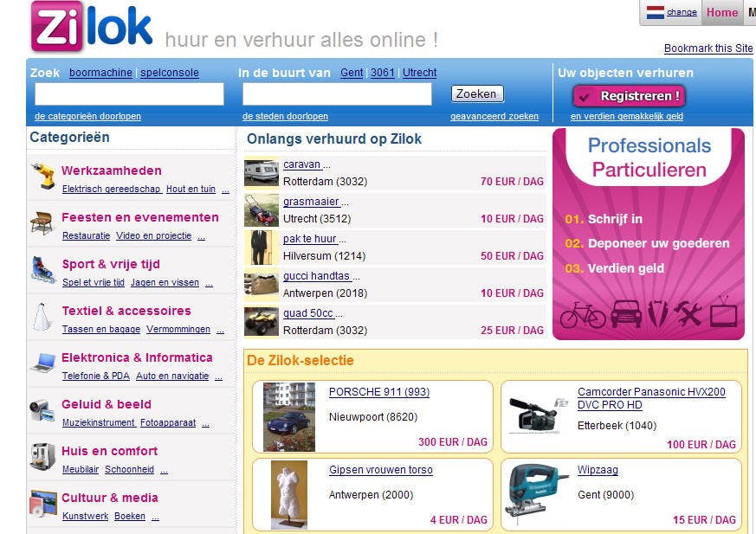Viewport: 756px width, 534px height.
Task: Open de categorieën doorlopen link
Action: (x=87, y=116)
